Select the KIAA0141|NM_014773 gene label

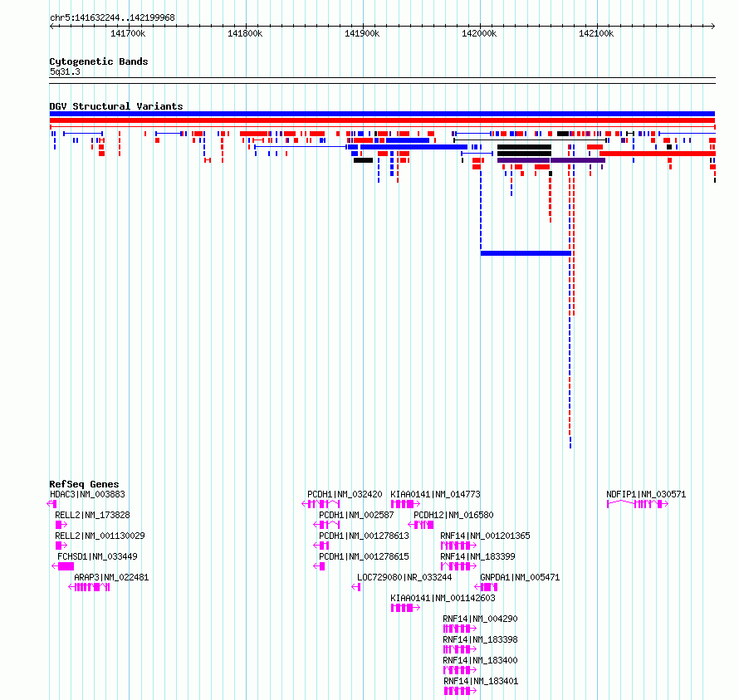[435, 494]
